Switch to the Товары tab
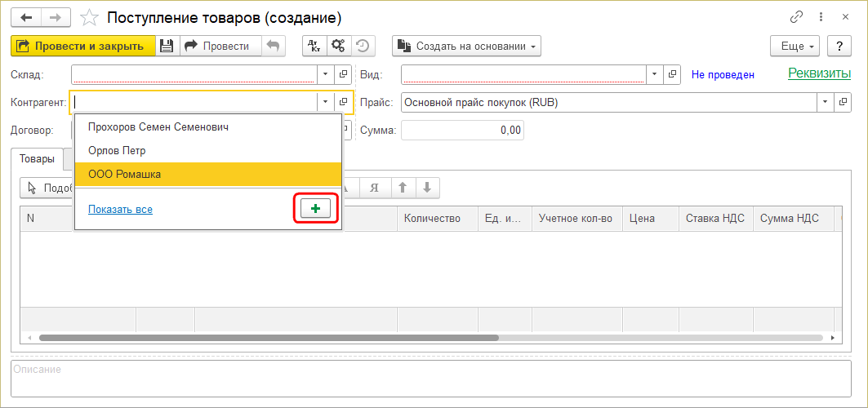The height and width of the screenshot is (408, 868). 37,159
